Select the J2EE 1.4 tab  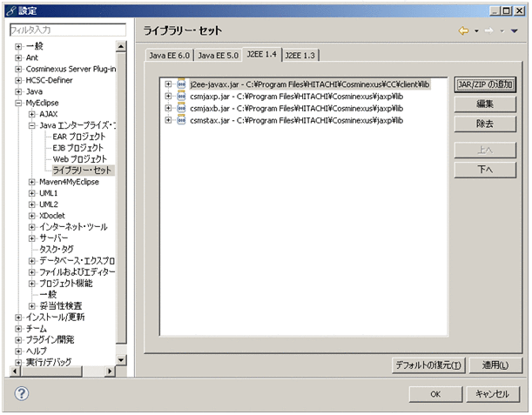261,54
